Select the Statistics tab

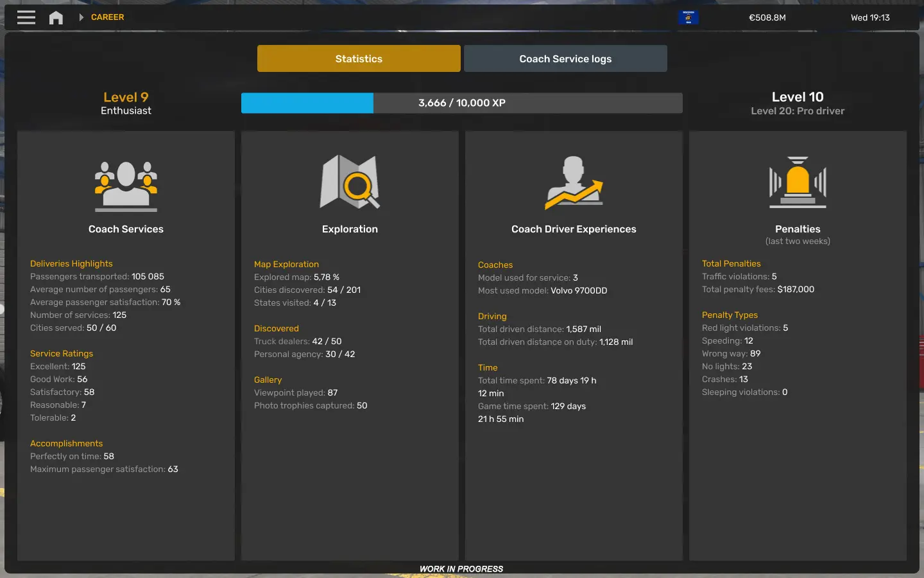coord(359,58)
